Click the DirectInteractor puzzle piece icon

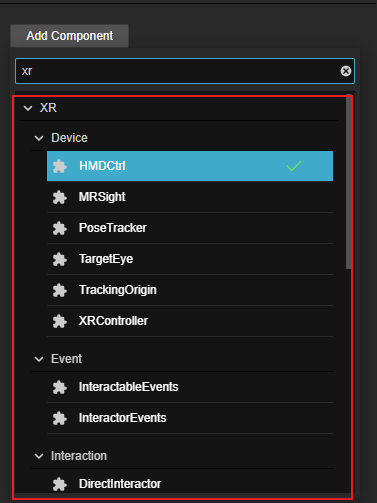pos(60,484)
